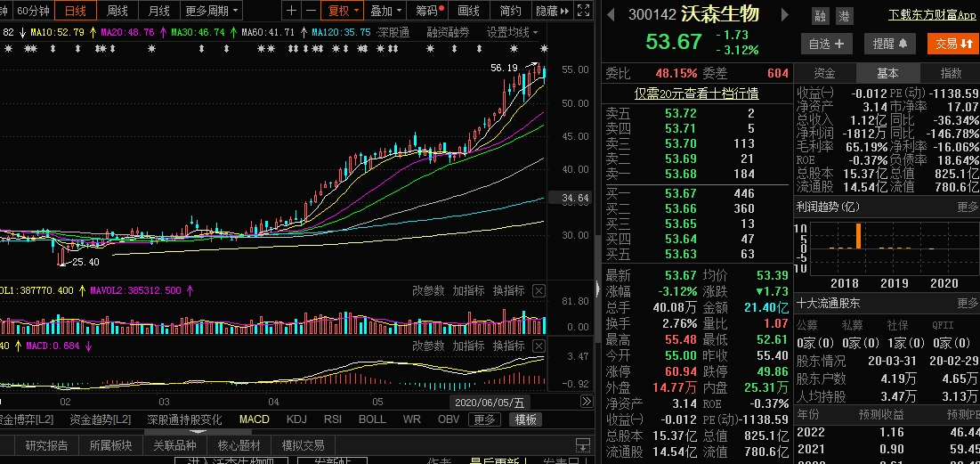Open the 研究报告 tab

pyautogui.click(x=46, y=446)
